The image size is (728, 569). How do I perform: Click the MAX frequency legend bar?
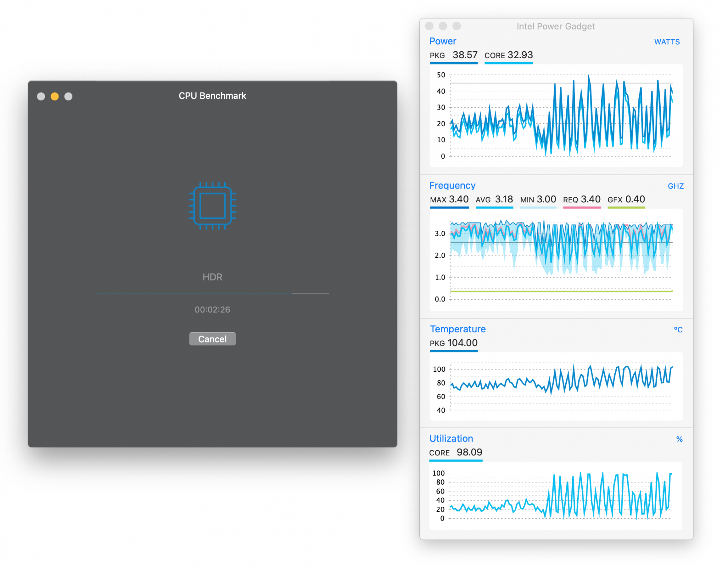(x=449, y=208)
